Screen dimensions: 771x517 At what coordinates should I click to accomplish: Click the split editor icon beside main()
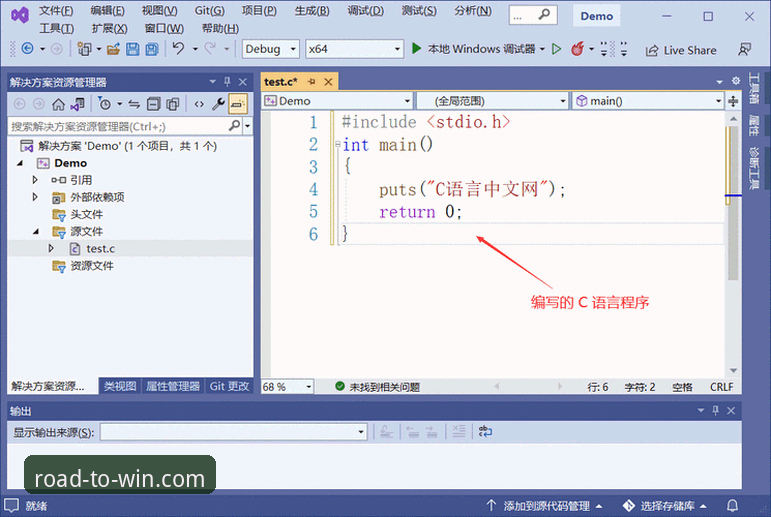(x=733, y=101)
